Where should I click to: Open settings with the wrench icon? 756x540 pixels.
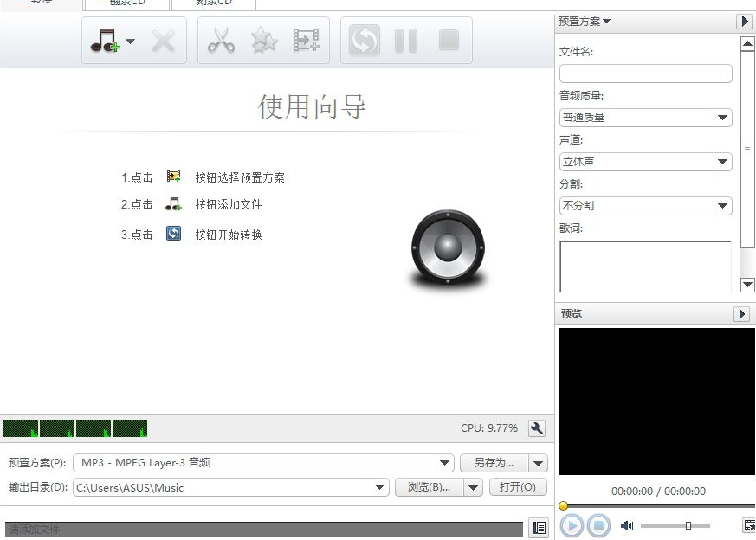tap(537, 427)
